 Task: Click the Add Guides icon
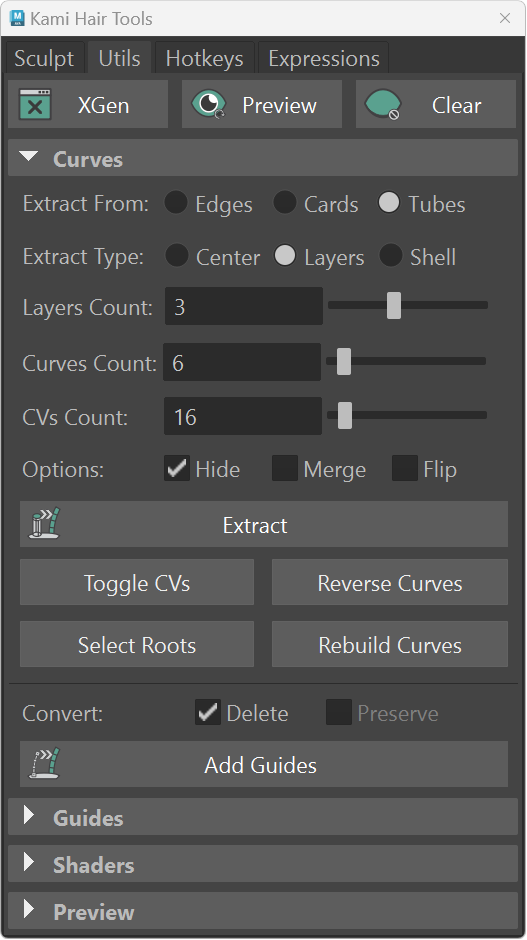pos(45,763)
